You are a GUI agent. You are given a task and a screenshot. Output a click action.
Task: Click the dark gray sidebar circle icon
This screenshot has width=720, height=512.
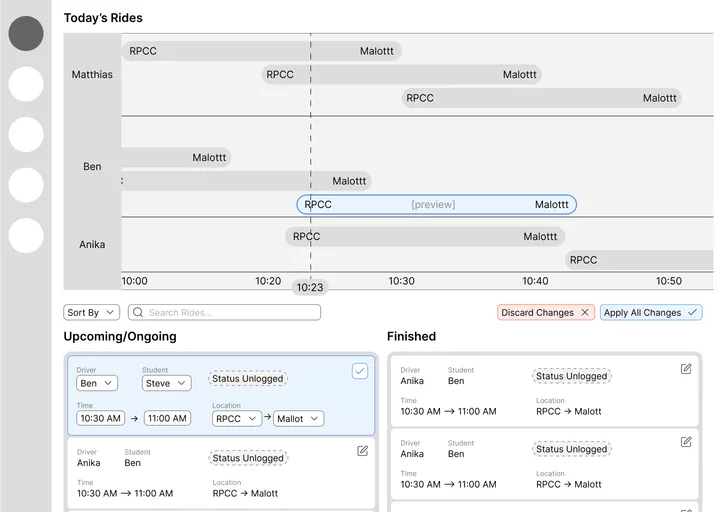coord(26,34)
